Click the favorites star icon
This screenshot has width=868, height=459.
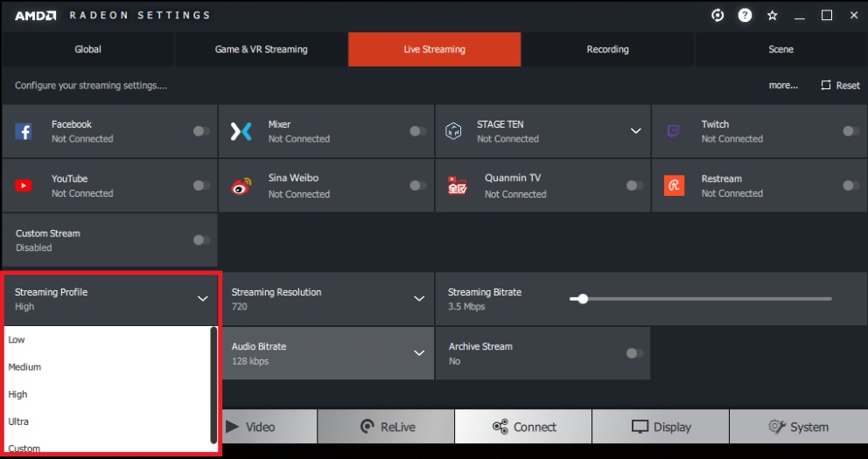(x=773, y=16)
